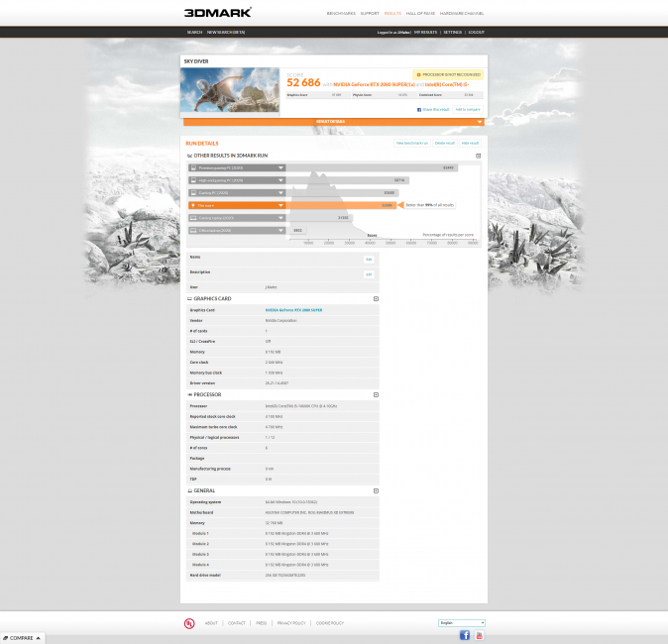This screenshot has height=644, width=668.
Task: Open the Search link in dark bar
Action: point(194,33)
